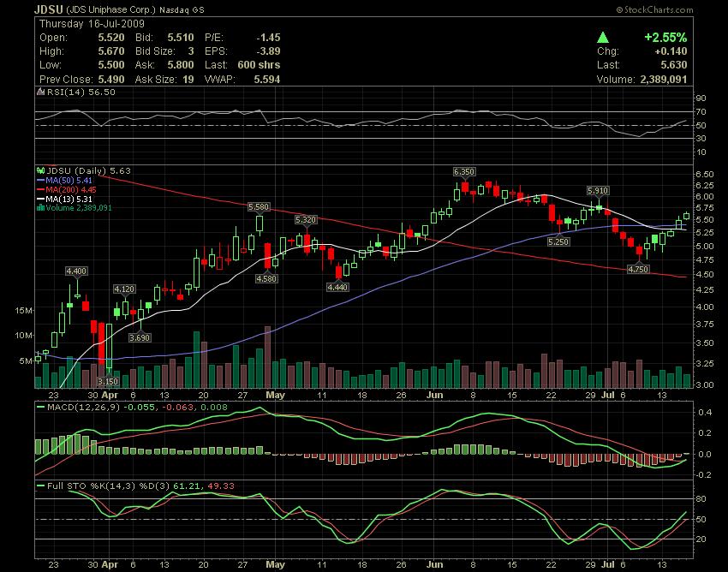Click the green up-triangle change indicator
Viewport: 728px width, 572px height.
tap(603, 37)
